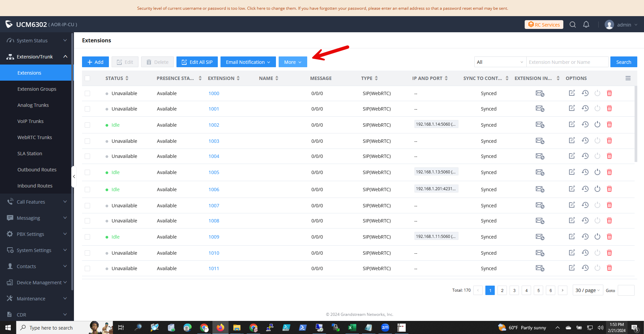This screenshot has height=334, width=644.
Task: Click Edit All SIP button
Action: pyautogui.click(x=197, y=62)
